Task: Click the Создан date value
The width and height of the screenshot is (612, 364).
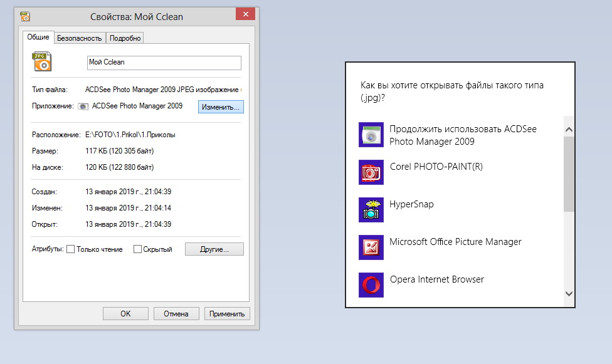Action: 128,192
